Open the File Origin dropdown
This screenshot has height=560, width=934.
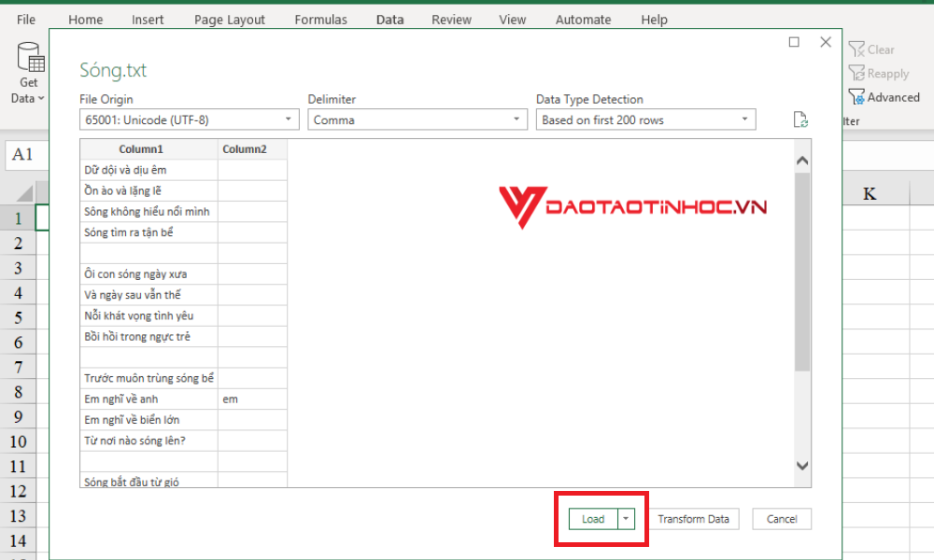coord(289,119)
